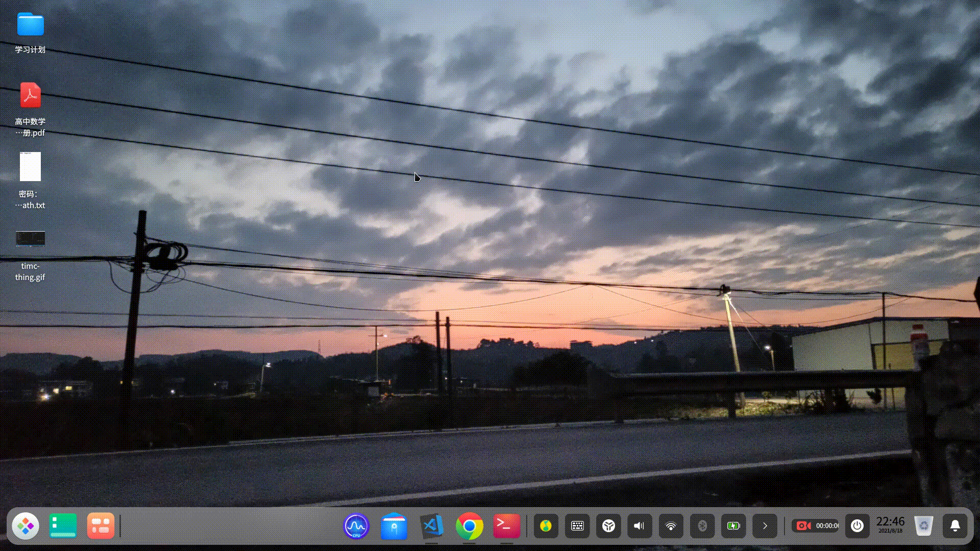Open Visual Studio Code from the dock

pos(432,525)
